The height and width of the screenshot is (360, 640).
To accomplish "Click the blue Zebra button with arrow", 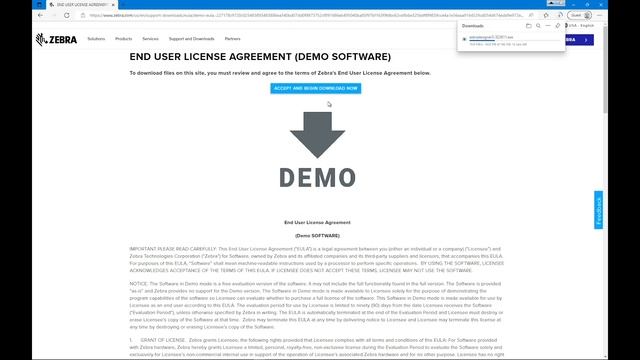I will pyautogui.click(x=580, y=40).
